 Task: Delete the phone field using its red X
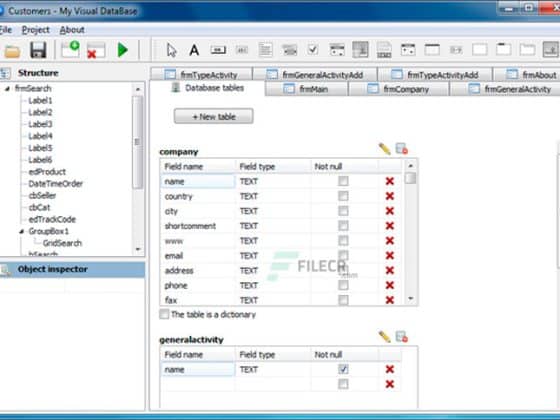tap(390, 285)
